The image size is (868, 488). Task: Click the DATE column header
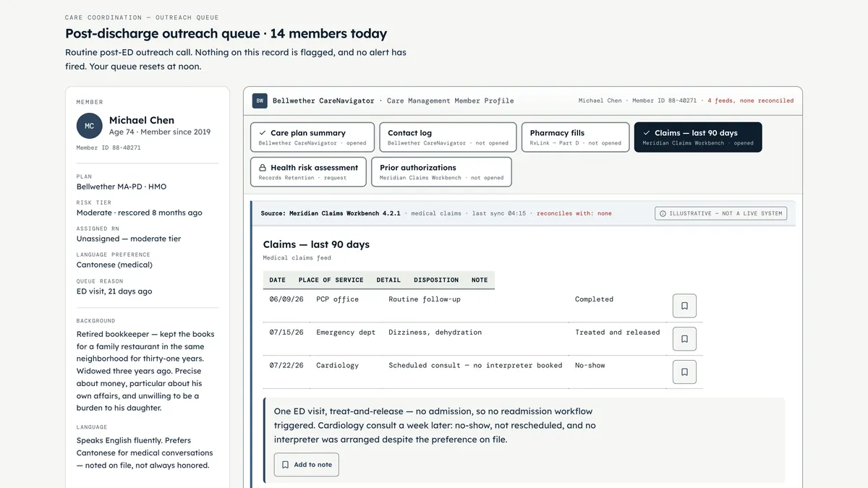(x=278, y=280)
